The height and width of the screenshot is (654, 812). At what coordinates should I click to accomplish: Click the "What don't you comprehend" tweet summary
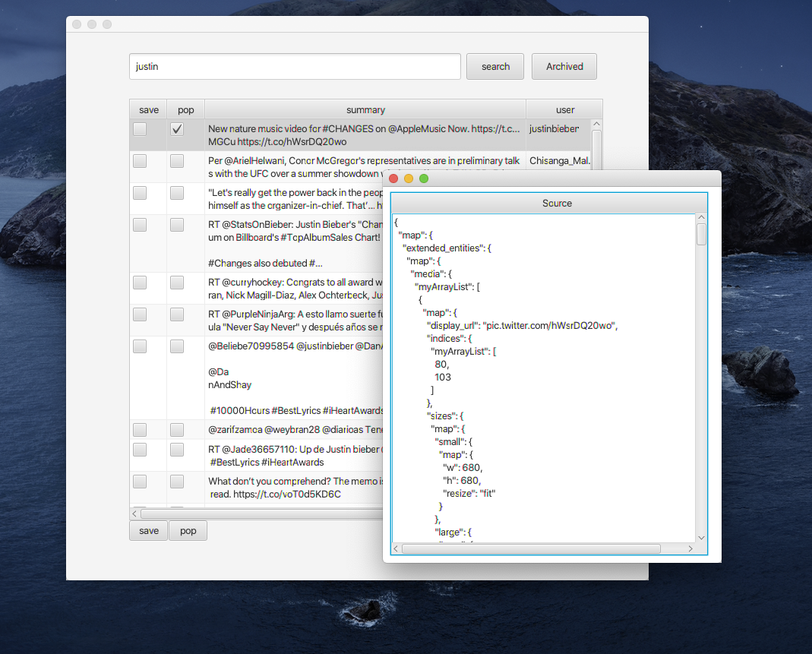coord(295,488)
